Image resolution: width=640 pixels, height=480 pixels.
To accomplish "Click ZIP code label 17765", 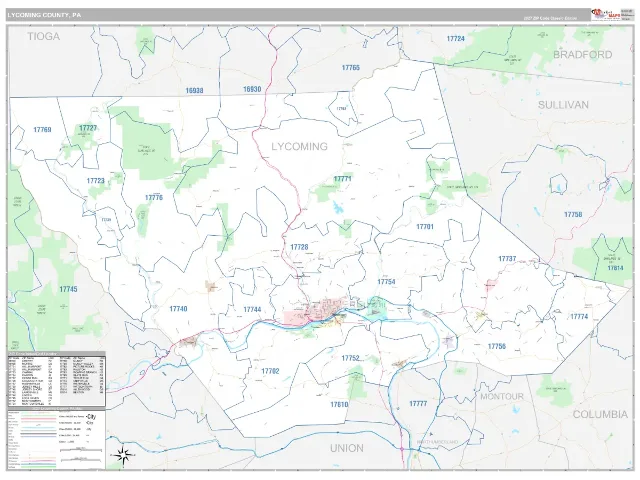I will [351, 68].
